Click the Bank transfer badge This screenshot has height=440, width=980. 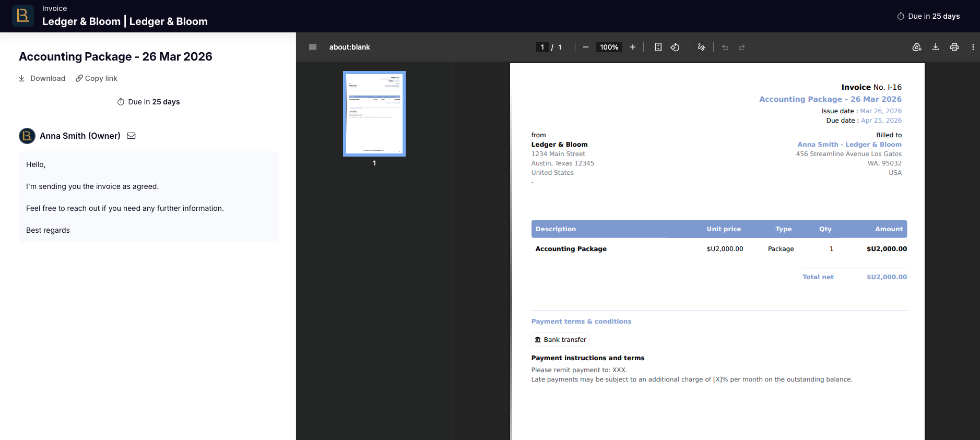(560, 340)
